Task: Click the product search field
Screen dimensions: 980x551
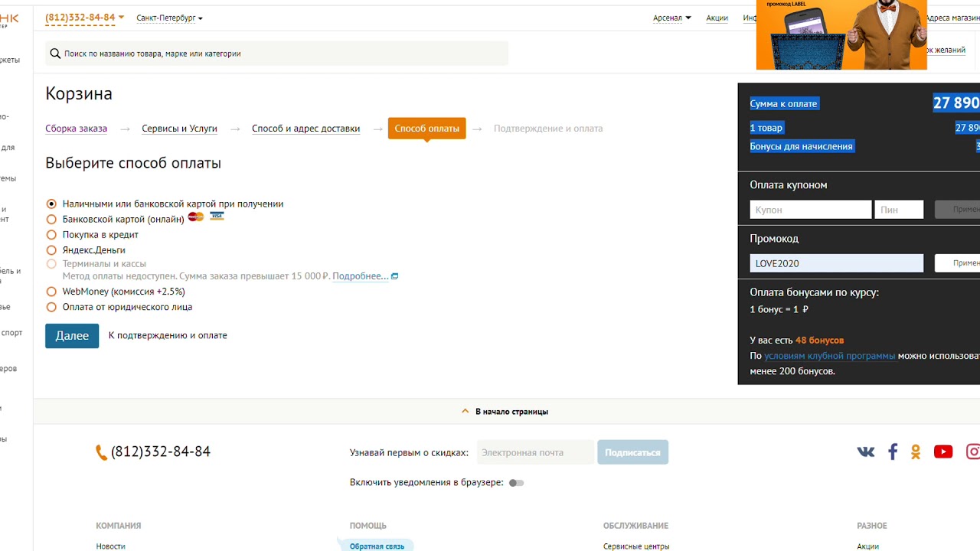Action: point(276,54)
